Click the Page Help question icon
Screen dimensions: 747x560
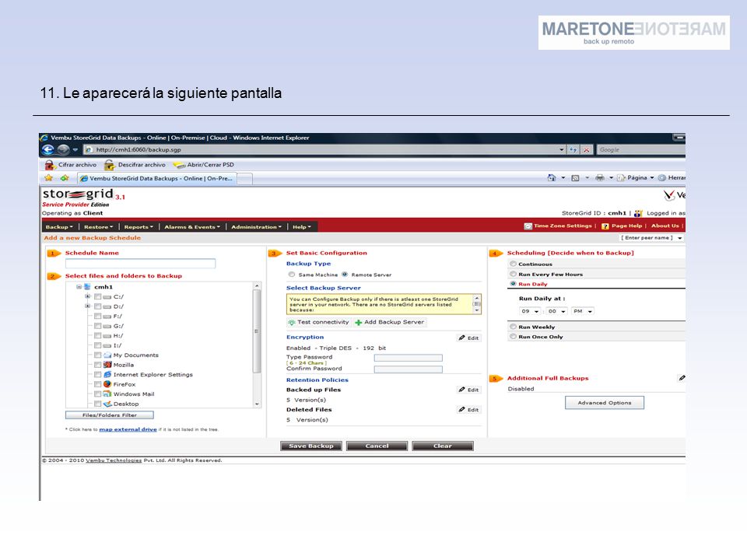point(605,226)
